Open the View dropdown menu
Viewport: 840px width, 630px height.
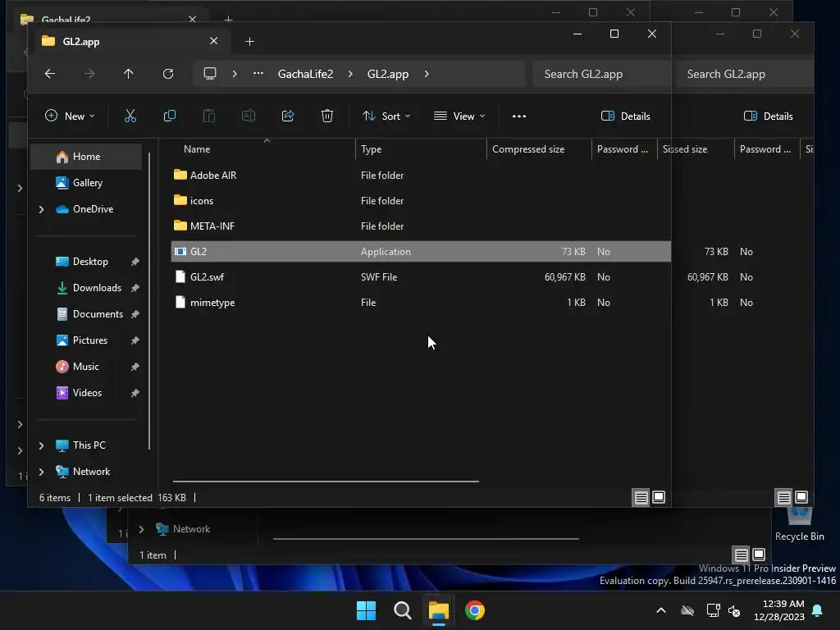[459, 116]
